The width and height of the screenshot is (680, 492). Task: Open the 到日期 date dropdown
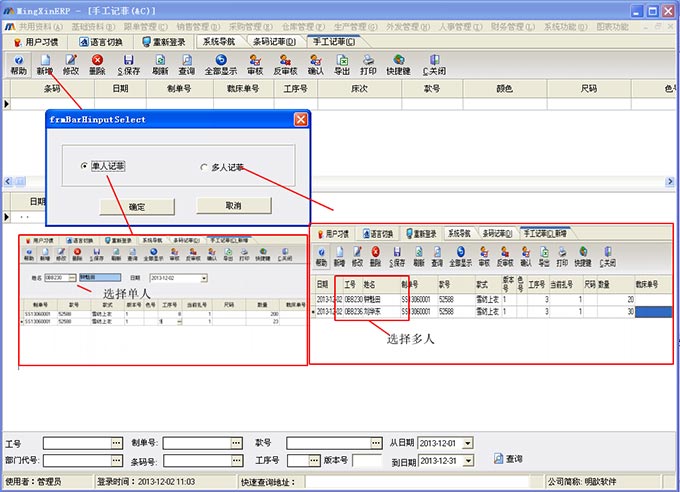[x=468, y=461]
